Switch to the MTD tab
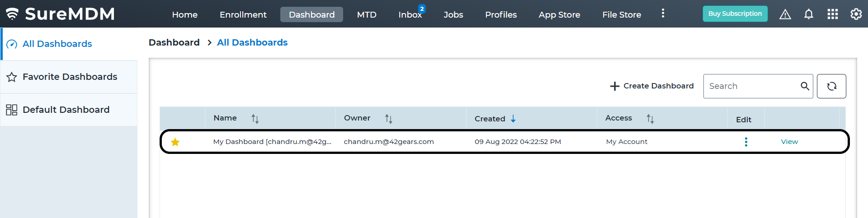Screen dimensions: 868x218 click(367, 14)
